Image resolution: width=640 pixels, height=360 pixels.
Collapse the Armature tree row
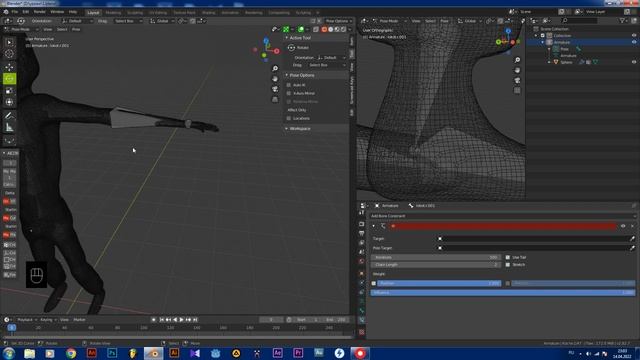542,42
